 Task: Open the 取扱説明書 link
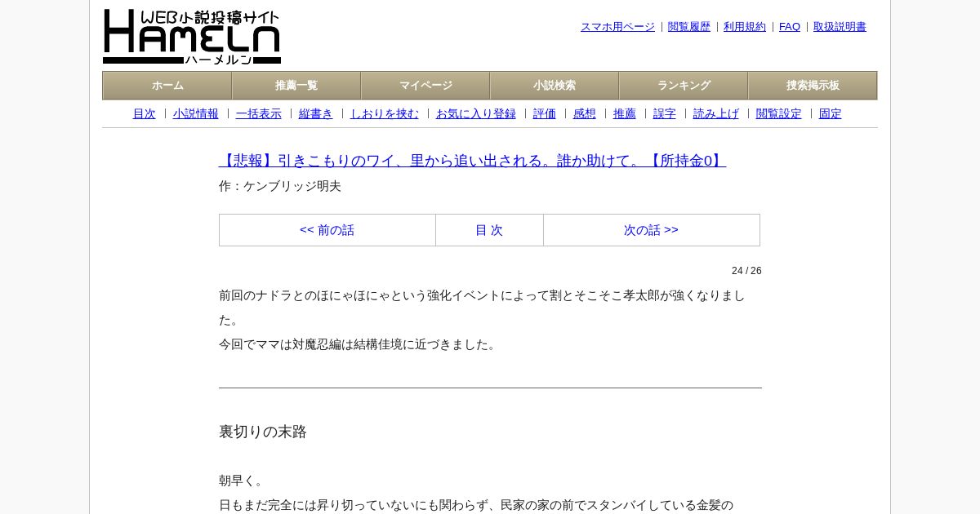click(x=840, y=27)
